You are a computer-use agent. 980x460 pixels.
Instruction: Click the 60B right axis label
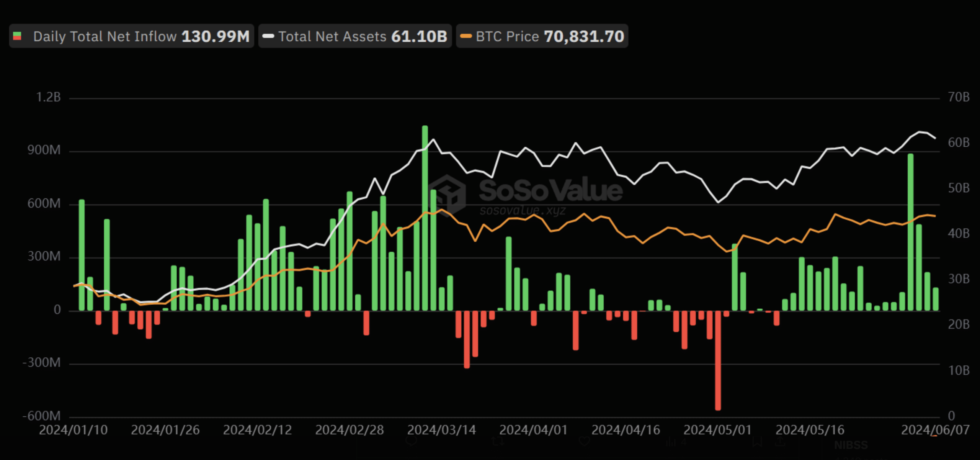[x=959, y=143]
